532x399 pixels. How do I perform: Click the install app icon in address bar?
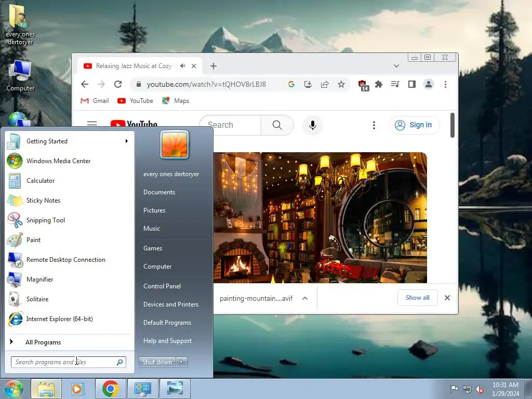pyautogui.click(x=308, y=84)
